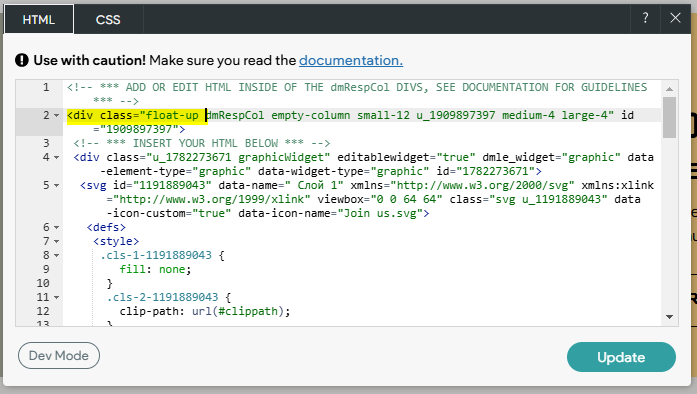The image size is (697, 394).
Task: Click the code editor scrollbar thumb
Action: click(x=669, y=117)
